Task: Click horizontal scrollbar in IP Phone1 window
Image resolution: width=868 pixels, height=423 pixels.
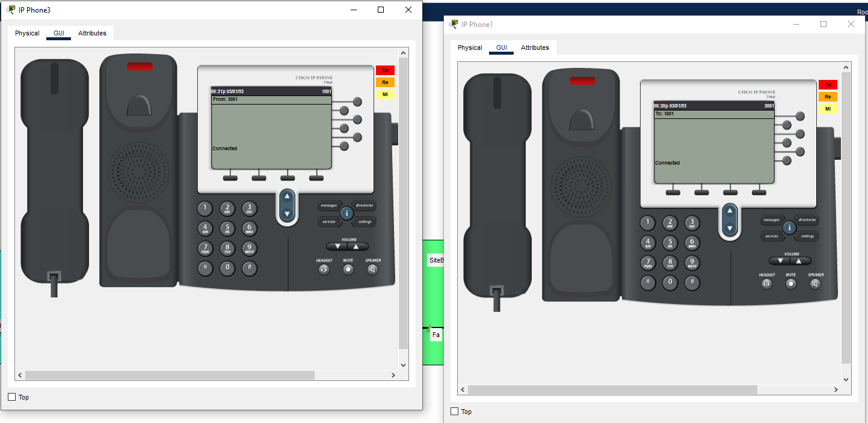Action: click(x=612, y=389)
